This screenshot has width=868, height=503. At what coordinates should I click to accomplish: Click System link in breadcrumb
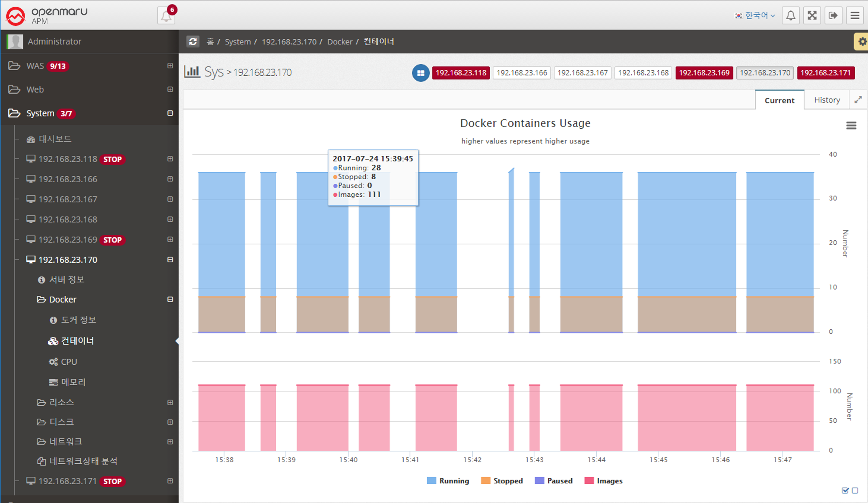(x=237, y=41)
